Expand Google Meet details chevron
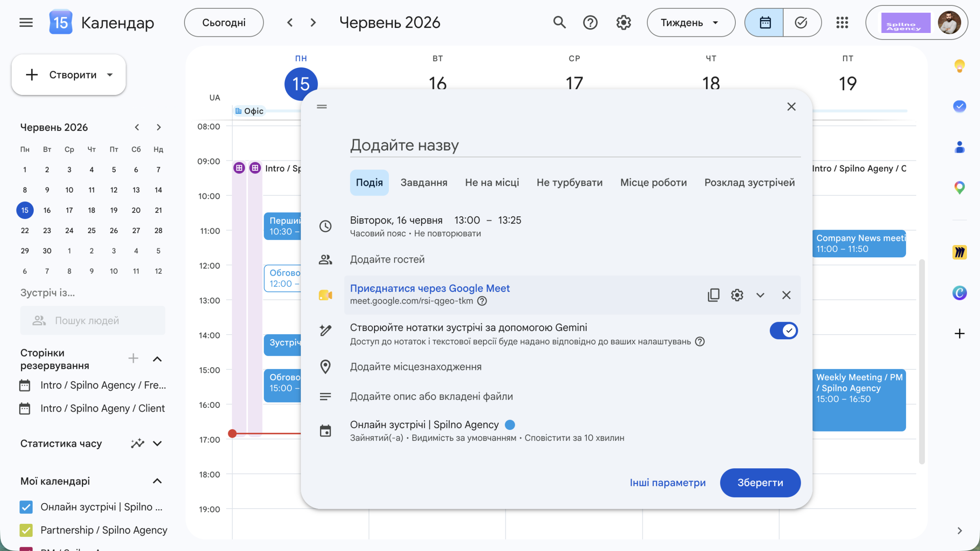This screenshot has width=980, height=551. click(x=760, y=295)
